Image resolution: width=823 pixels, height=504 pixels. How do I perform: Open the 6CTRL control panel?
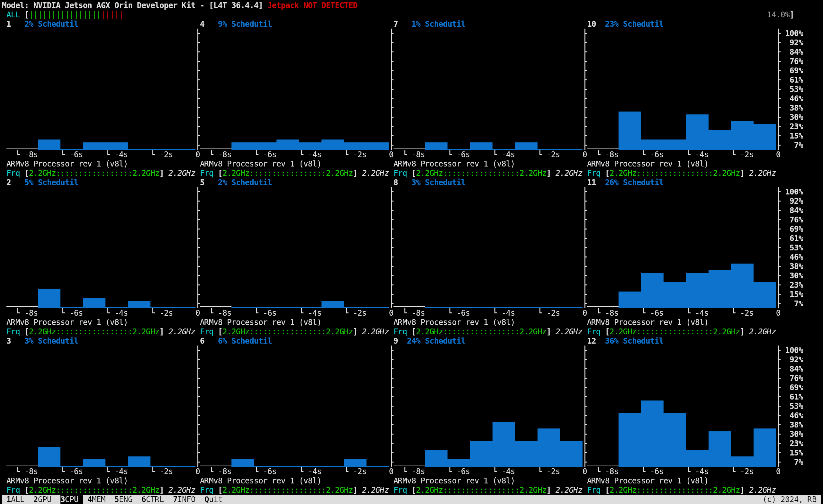(x=152, y=499)
